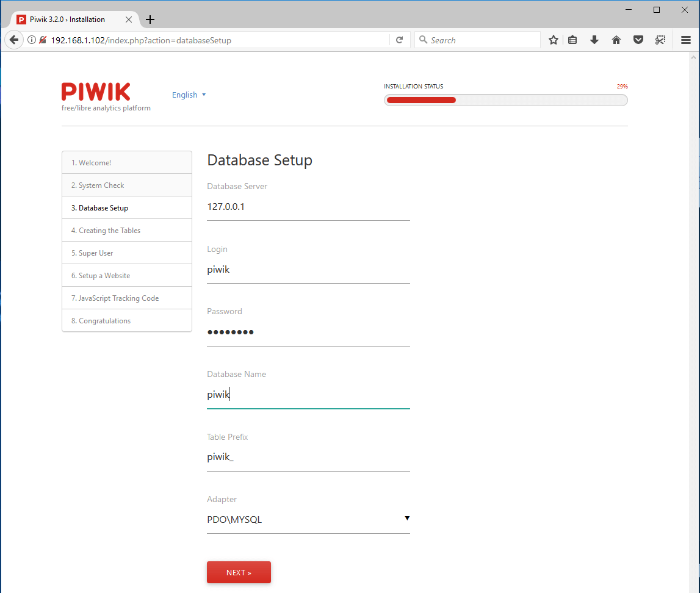Focus the Table Prefix field
Screen dimensions: 700x593
(x=308, y=458)
